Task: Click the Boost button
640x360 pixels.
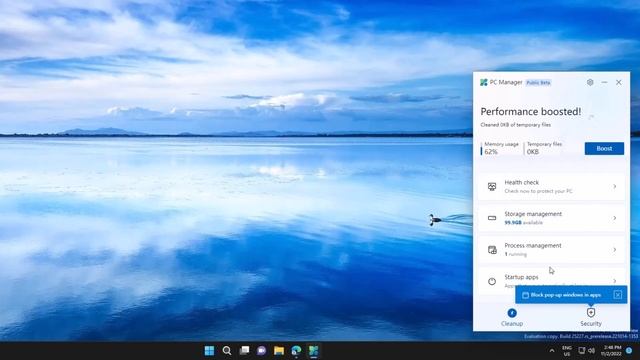Action: click(x=604, y=149)
